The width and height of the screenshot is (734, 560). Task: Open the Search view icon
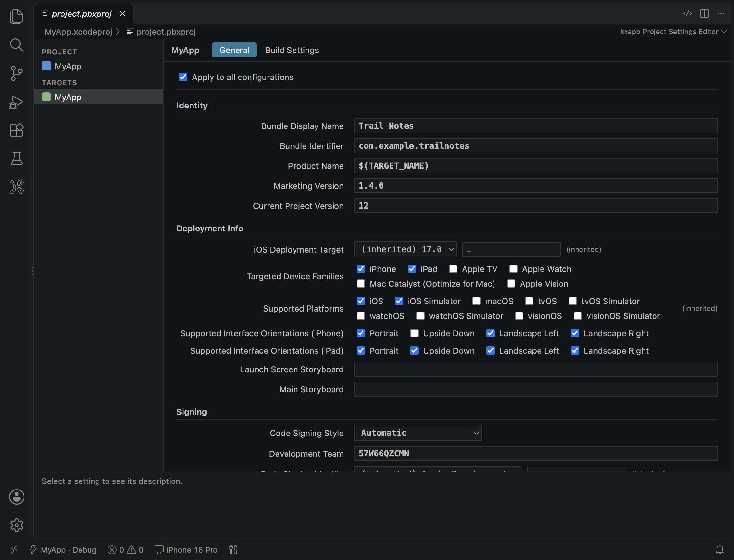click(x=16, y=45)
